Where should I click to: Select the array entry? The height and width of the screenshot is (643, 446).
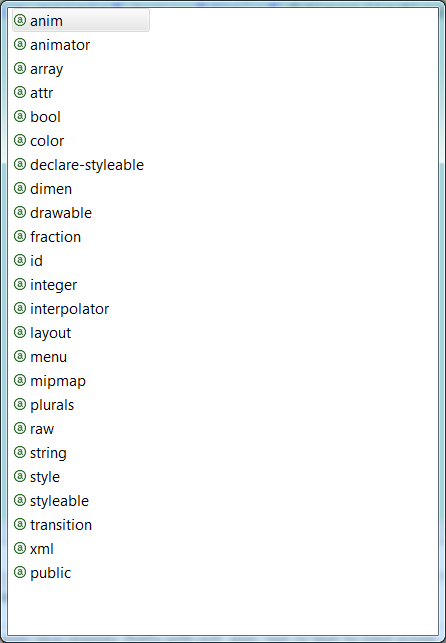(x=46, y=69)
